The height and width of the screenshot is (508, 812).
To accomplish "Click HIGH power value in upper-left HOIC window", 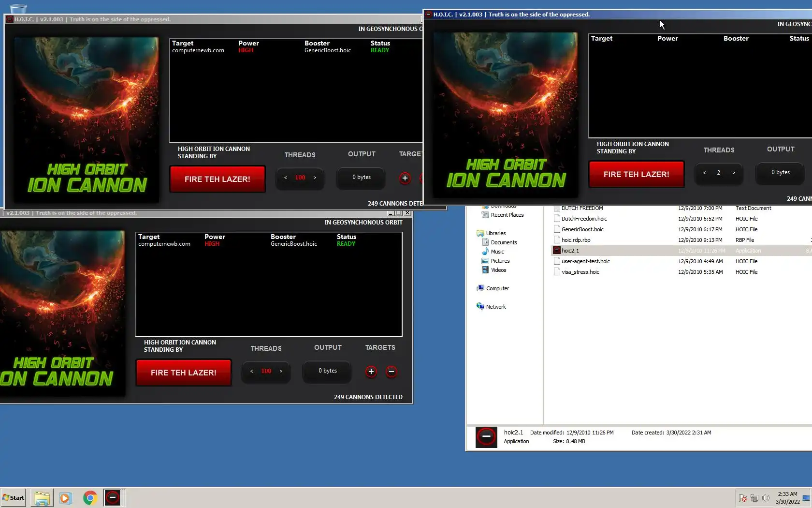I will click(246, 50).
